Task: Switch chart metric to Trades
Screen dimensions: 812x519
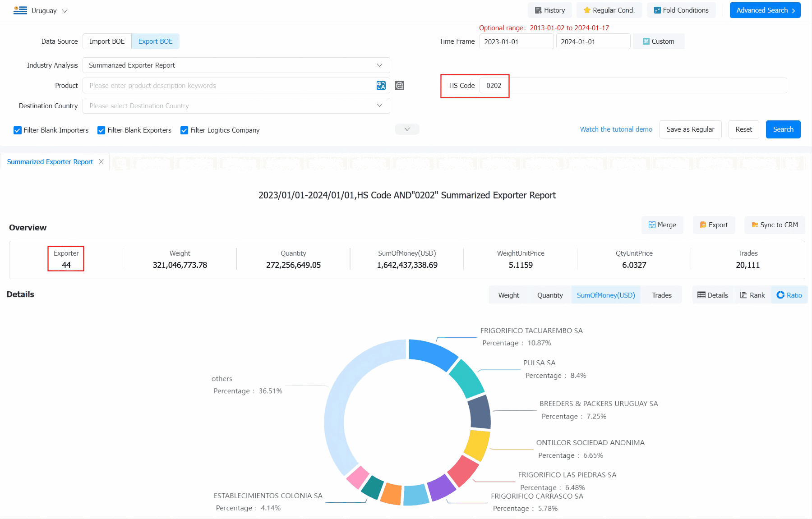Action: tap(661, 295)
